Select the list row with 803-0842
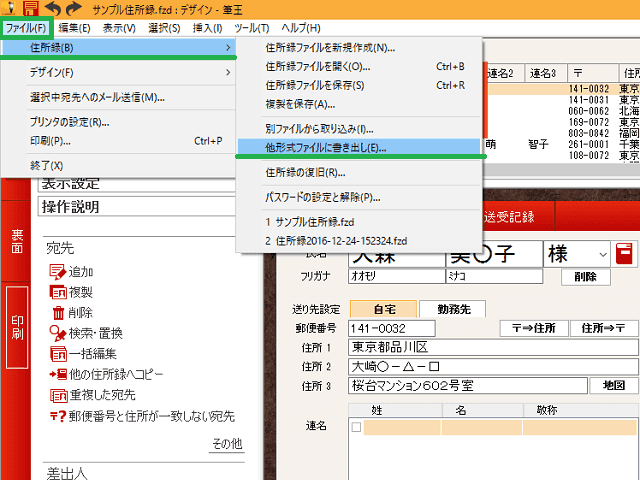The height and width of the screenshot is (480, 640). click(564, 133)
